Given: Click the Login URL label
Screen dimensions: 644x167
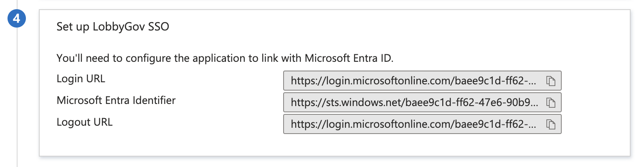Looking at the screenshot, I should pyautogui.click(x=81, y=79).
